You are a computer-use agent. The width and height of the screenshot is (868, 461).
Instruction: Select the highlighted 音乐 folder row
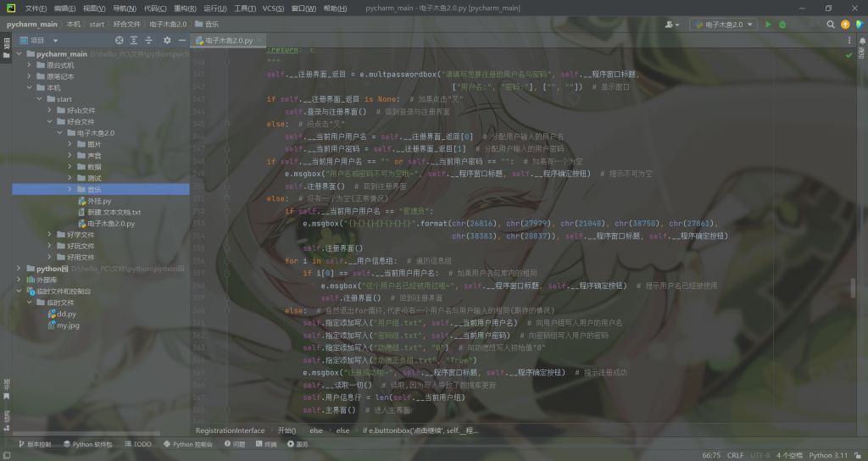(101, 189)
